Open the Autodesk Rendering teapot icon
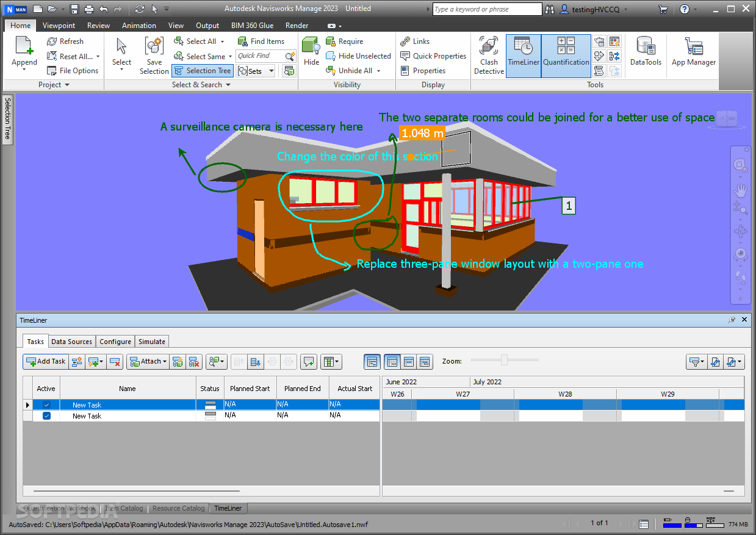This screenshot has height=535, width=756. 599,41
